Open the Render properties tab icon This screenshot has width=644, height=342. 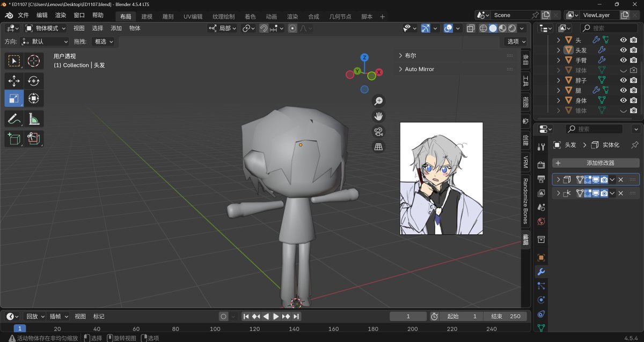pyautogui.click(x=541, y=165)
